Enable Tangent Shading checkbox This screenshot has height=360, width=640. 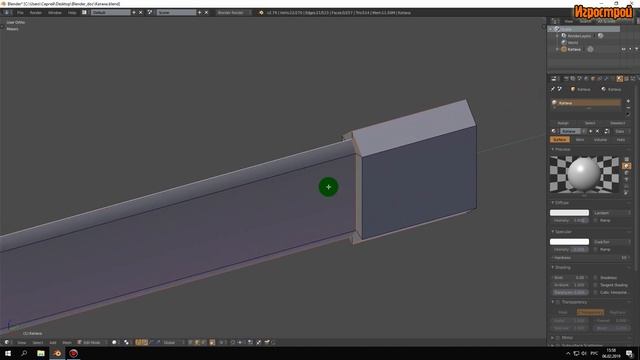tap(596, 285)
